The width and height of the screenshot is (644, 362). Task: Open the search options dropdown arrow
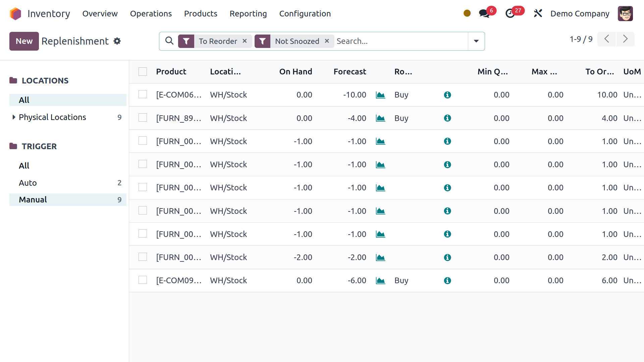476,41
